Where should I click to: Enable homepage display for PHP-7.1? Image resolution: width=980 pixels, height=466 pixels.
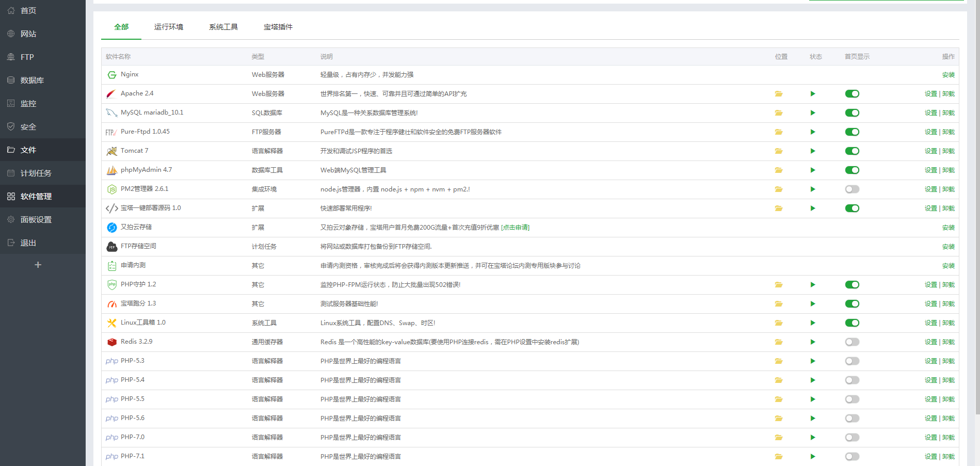pos(852,457)
